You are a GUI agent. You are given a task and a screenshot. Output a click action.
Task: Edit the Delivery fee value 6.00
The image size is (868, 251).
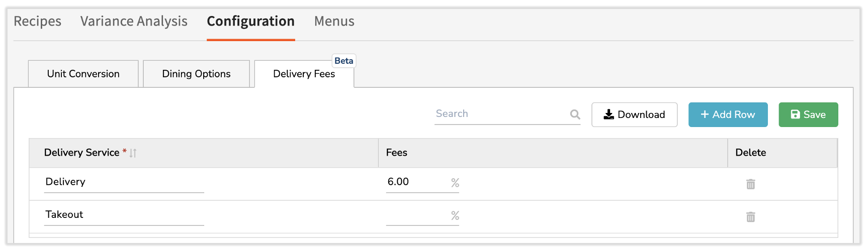(x=415, y=182)
